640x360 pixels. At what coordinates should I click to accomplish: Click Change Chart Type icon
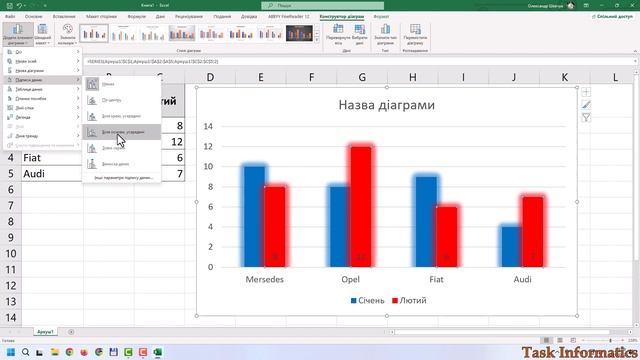(385, 34)
